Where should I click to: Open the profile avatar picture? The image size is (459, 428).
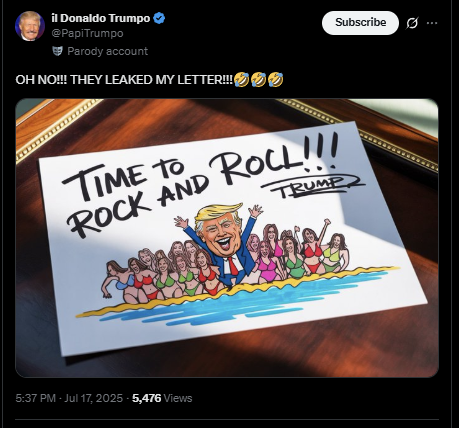pyautogui.click(x=30, y=26)
